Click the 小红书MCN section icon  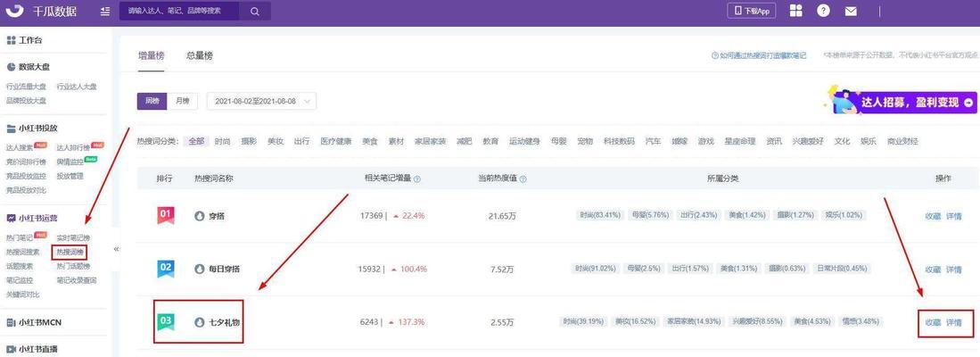point(11,322)
